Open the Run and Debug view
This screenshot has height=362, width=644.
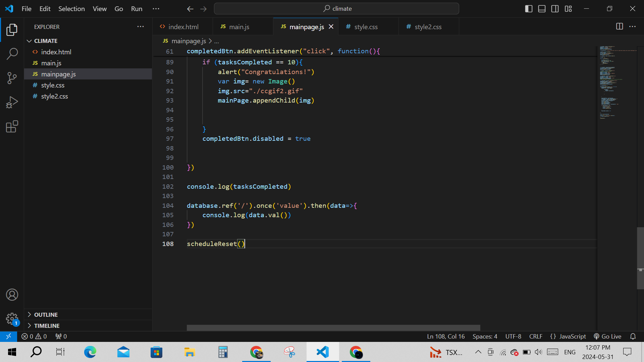click(12, 102)
